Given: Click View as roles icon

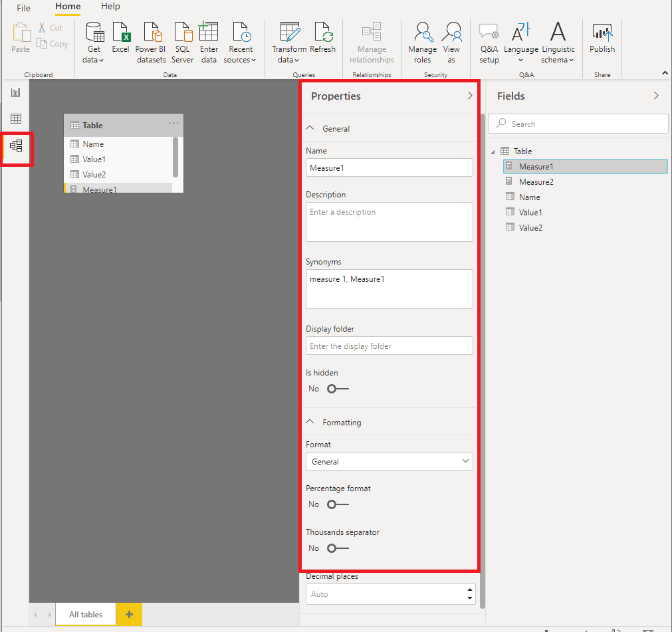Looking at the screenshot, I should (x=452, y=32).
